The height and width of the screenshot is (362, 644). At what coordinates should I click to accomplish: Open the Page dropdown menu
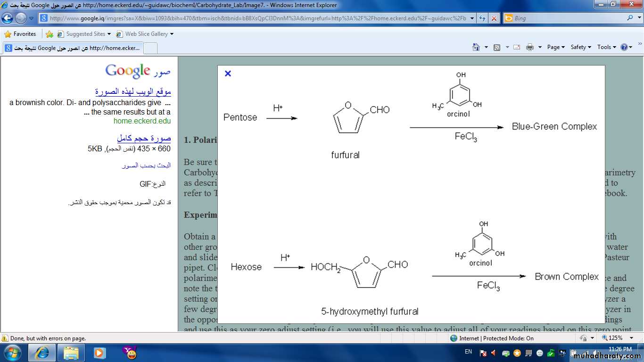[555, 47]
